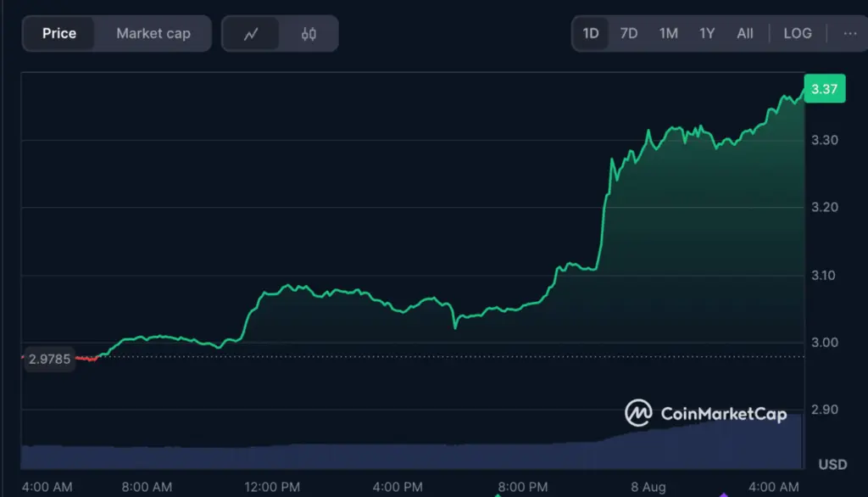Image resolution: width=868 pixels, height=497 pixels.
Task: Switch to the 7D timeframe
Action: click(x=628, y=33)
